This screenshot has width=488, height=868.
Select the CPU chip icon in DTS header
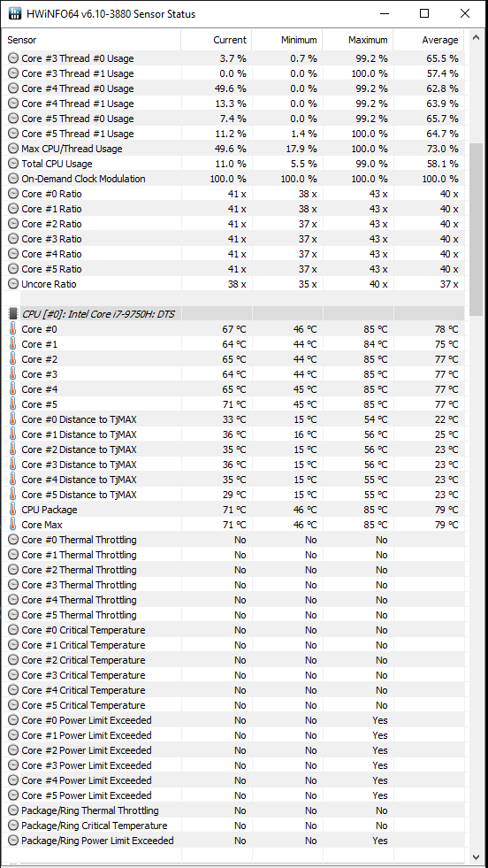[x=13, y=314]
